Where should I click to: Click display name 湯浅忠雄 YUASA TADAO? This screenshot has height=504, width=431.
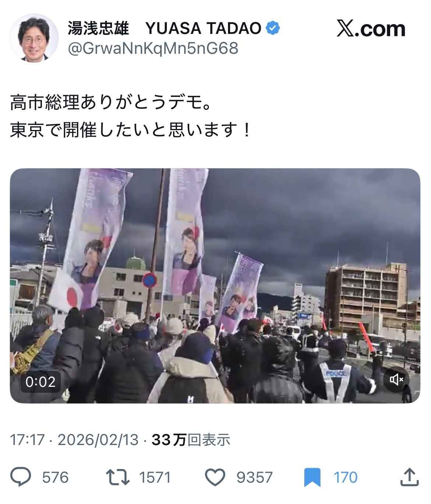click(x=165, y=28)
